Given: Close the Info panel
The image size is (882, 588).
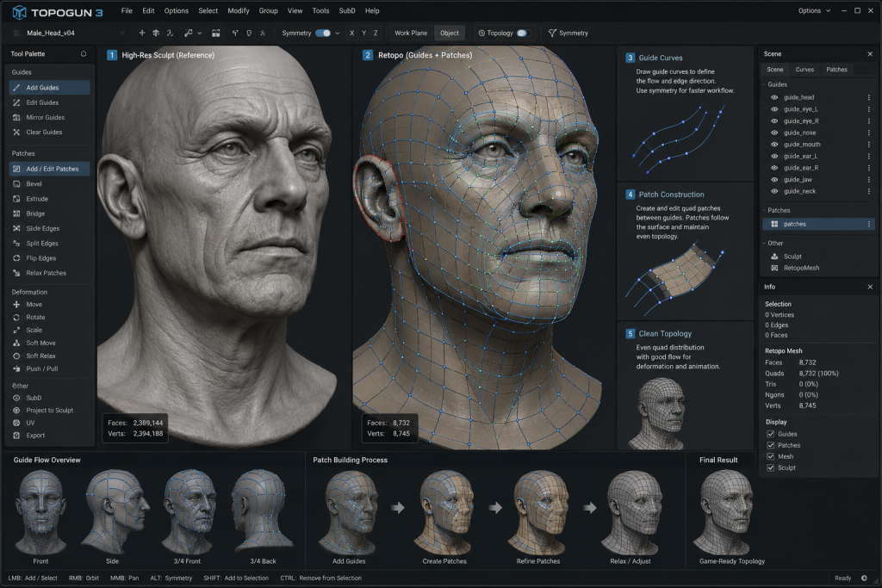Looking at the screenshot, I should pyautogui.click(x=870, y=287).
